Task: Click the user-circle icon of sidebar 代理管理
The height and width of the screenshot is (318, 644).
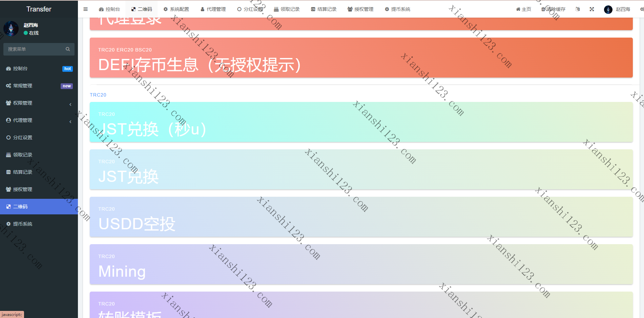Action: [8, 120]
